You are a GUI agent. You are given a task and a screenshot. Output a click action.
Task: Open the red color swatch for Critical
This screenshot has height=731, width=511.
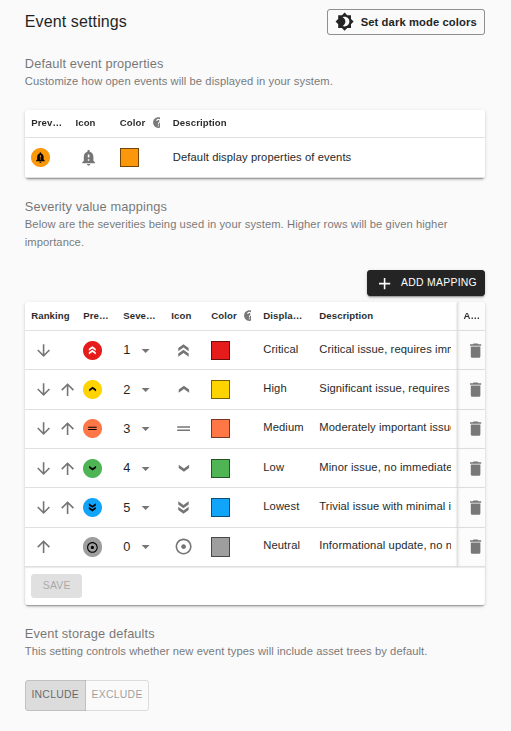(221, 351)
